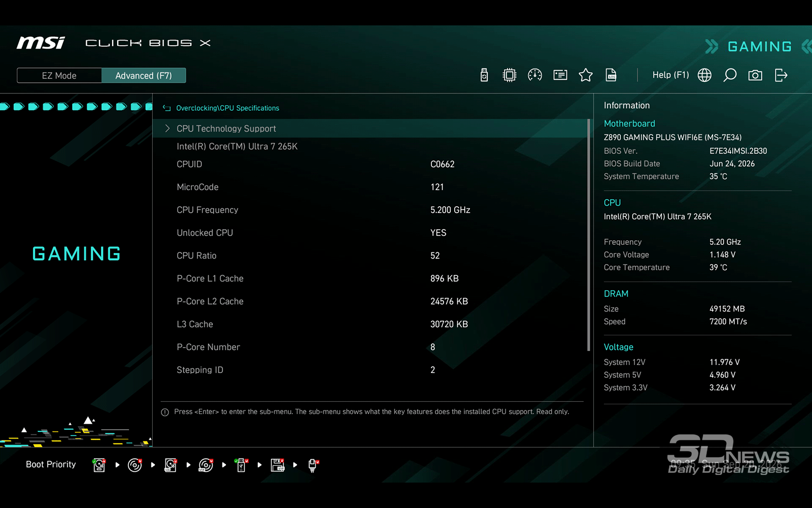Open the M-Flash USB BIOS update icon
Screen dimensions: 812x508
click(484, 75)
